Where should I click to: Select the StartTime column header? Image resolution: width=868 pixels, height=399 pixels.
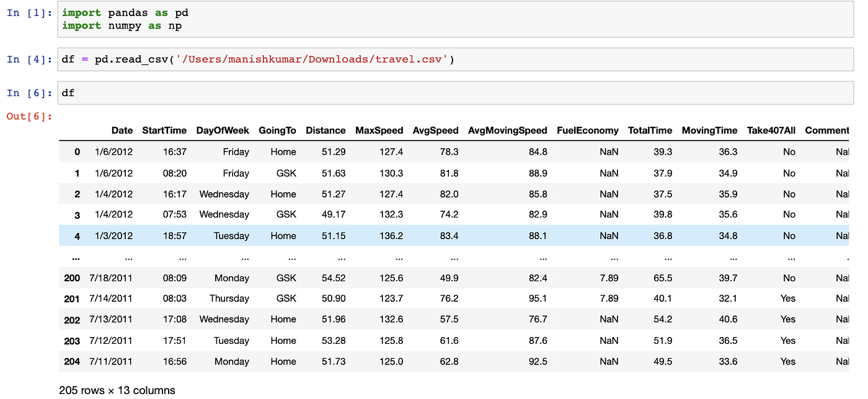click(164, 130)
